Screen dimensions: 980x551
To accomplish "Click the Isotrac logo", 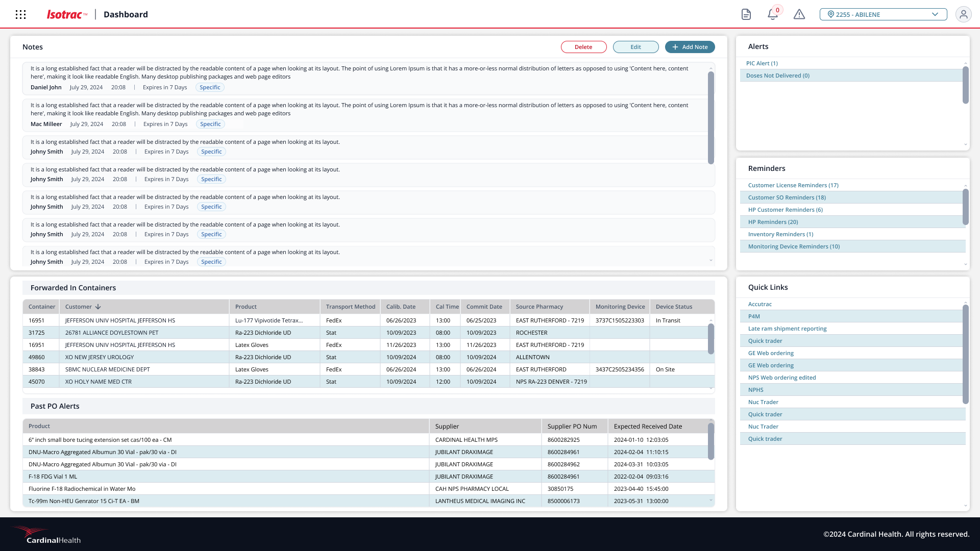I will click(66, 15).
